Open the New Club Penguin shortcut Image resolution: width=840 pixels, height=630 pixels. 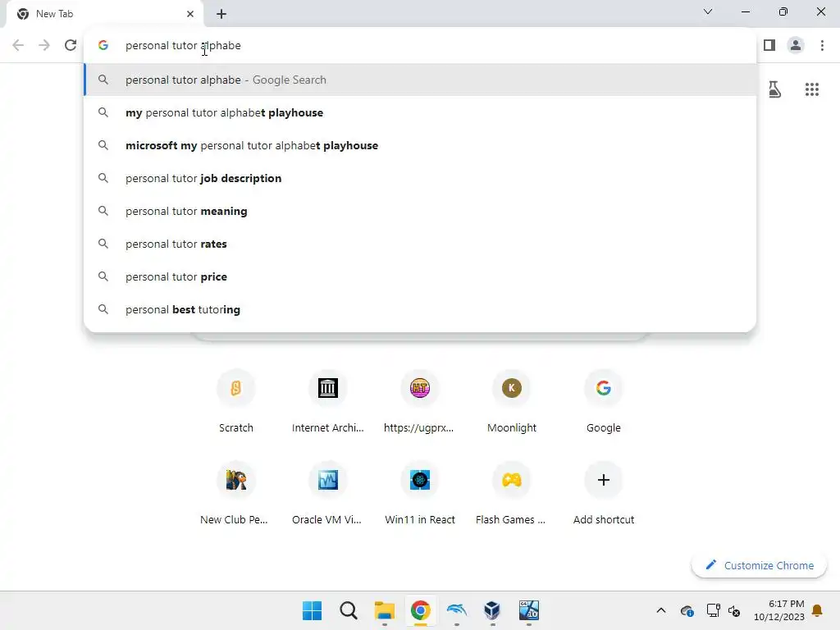(235, 493)
